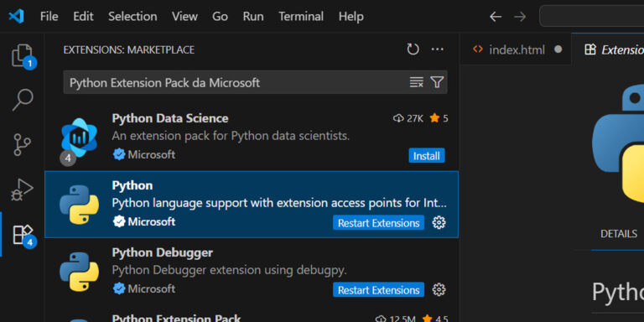Select the DETAILS tab

619,234
